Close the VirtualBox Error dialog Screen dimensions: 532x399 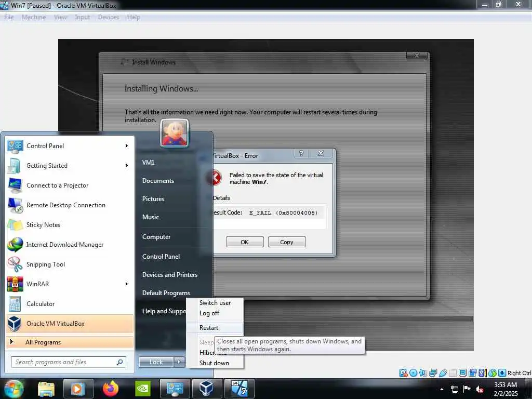(x=321, y=153)
